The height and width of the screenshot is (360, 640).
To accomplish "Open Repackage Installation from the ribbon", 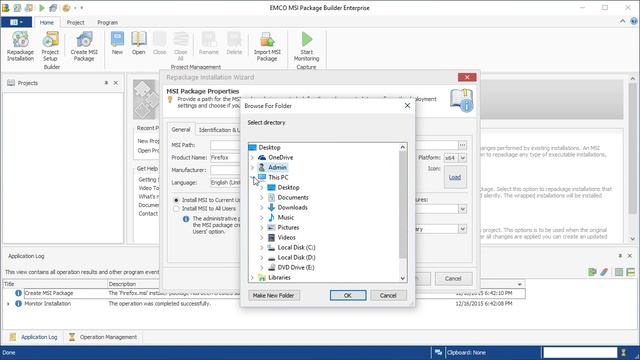I will point(20,47).
